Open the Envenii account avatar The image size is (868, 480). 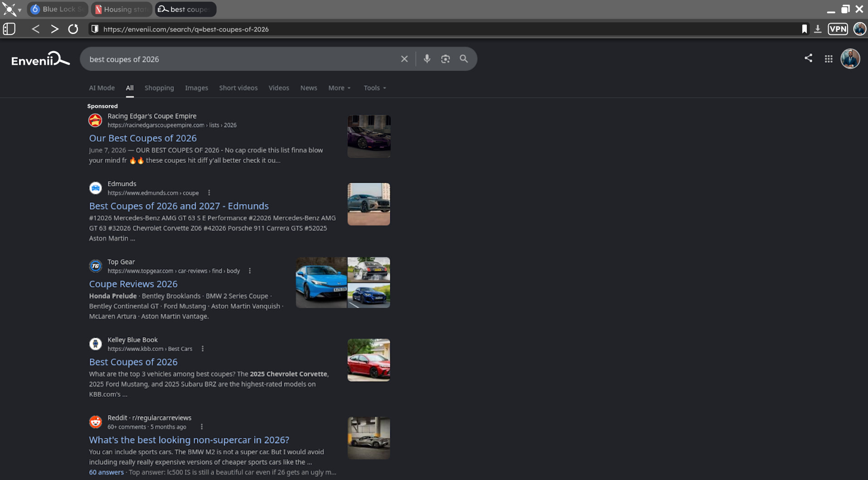pyautogui.click(x=850, y=59)
